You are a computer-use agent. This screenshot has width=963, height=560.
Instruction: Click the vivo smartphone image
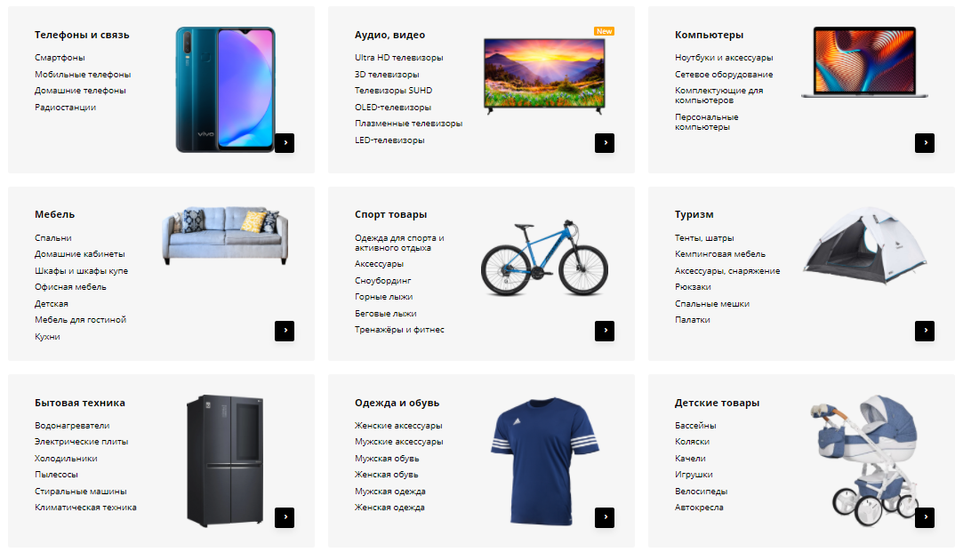tap(225, 90)
